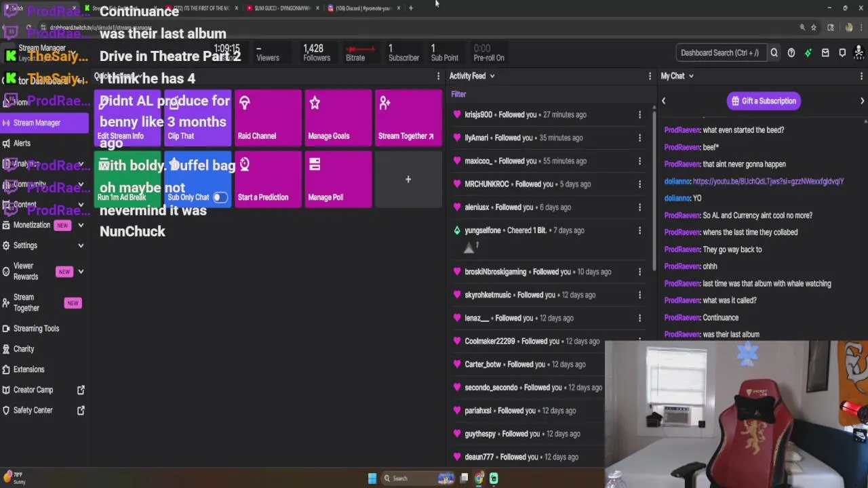This screenshot has width=868, height=488.
Task: Select Stream Manager in the sidebar
Action: [44, 123]
